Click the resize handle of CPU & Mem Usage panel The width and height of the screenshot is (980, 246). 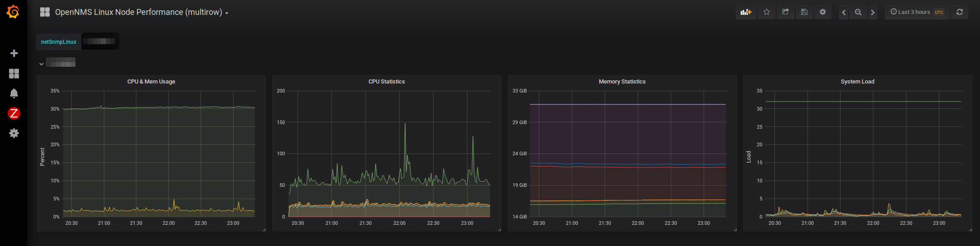(264, 230)
